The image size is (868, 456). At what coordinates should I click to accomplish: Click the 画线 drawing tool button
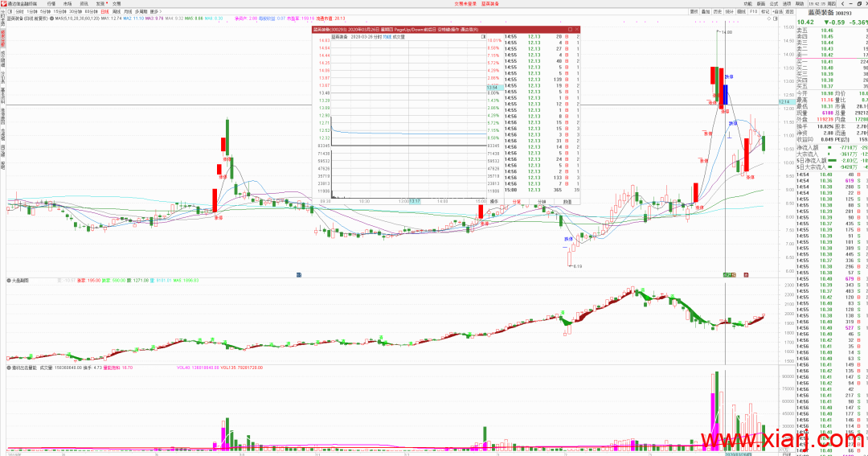742,11
